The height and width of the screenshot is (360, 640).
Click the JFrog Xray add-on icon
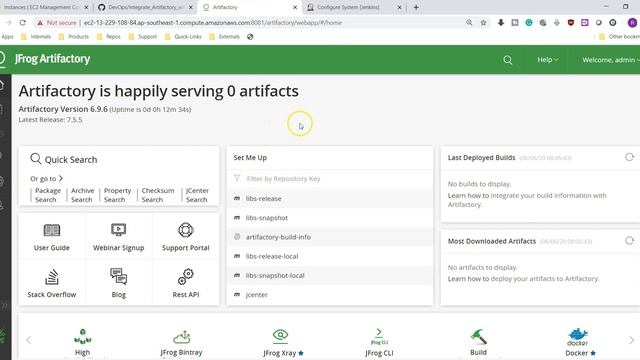(x=280, y=336)
